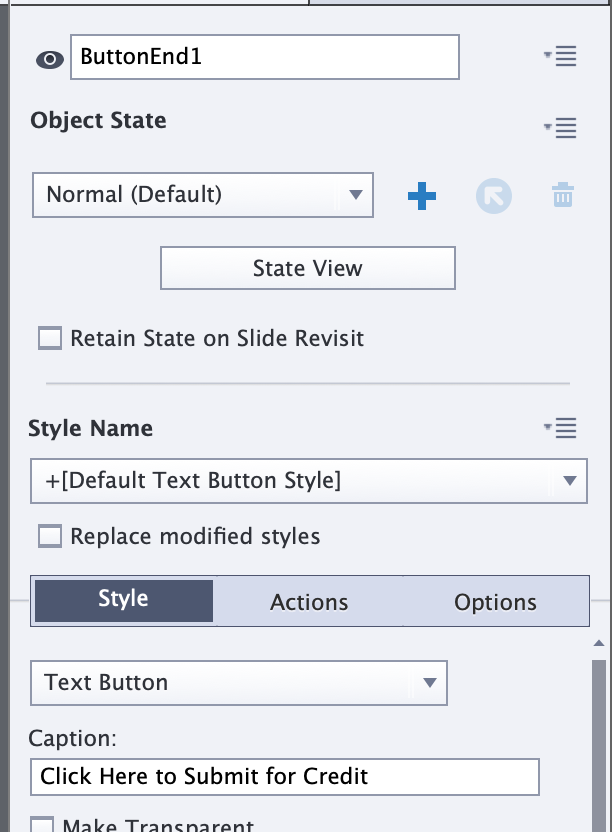The width and height of the screenshot is (612, 832).
Task: Select the Style tab
Action: 124,601
